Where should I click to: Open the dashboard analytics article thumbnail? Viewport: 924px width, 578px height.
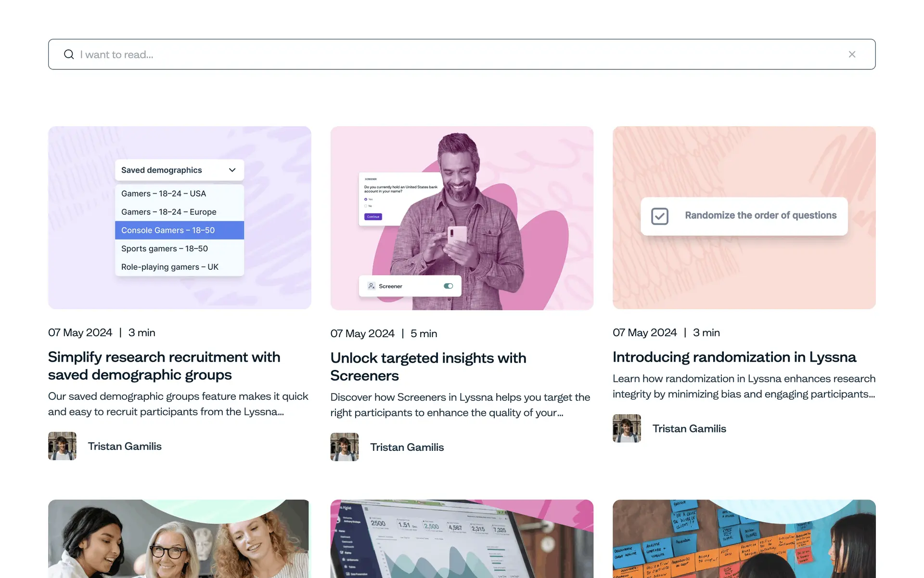[462, 539]
